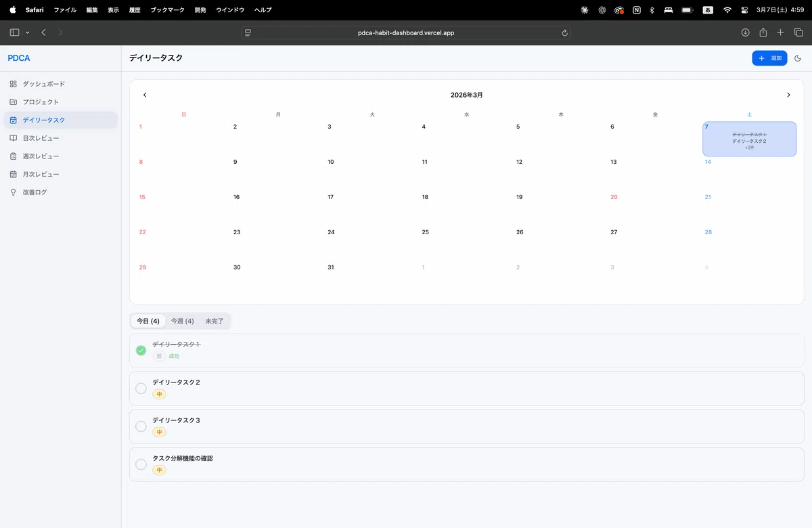Open a new Safari tab
The width and height of the screenshot is (812, 528).
780,32
